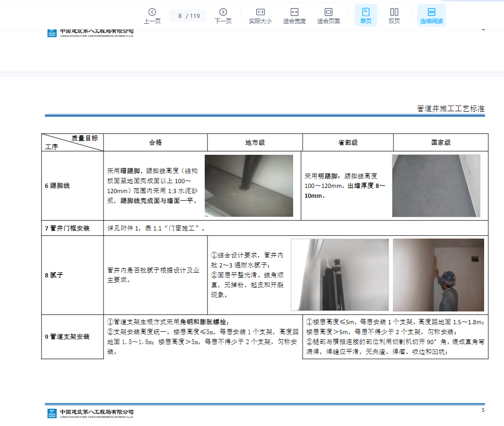Click the row label 9 管道支架安装
This screenshot has width=504, height=426.
click(67, 337)
